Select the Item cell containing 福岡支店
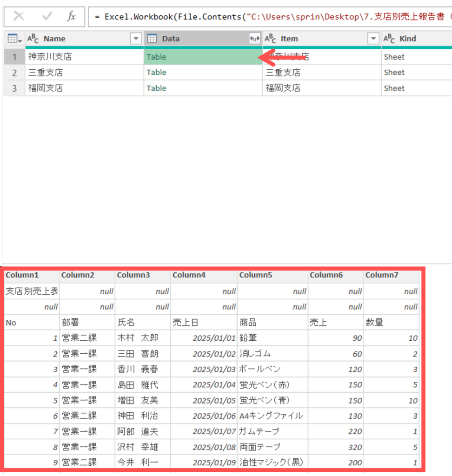The height and width of the screenshot is (476, 452). [283, 88]
